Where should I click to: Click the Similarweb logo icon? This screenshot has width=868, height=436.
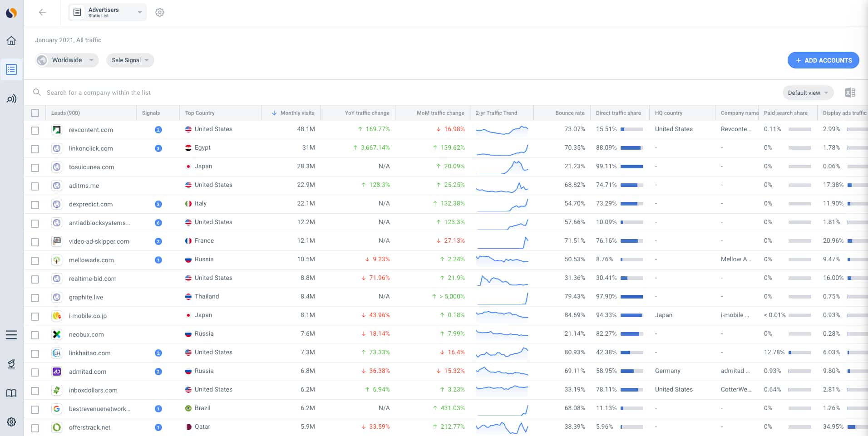(x=11, y=13)
